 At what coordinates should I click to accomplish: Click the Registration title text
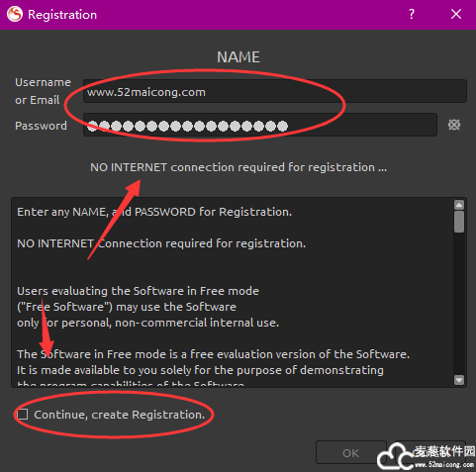point(62,15)
